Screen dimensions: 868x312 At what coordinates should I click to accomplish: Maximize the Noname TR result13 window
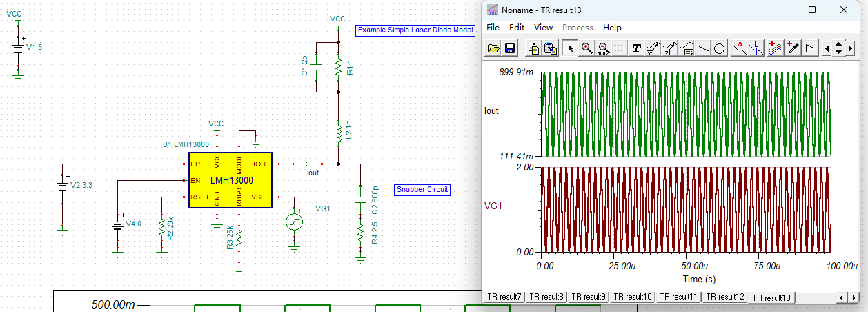(812, 10)
